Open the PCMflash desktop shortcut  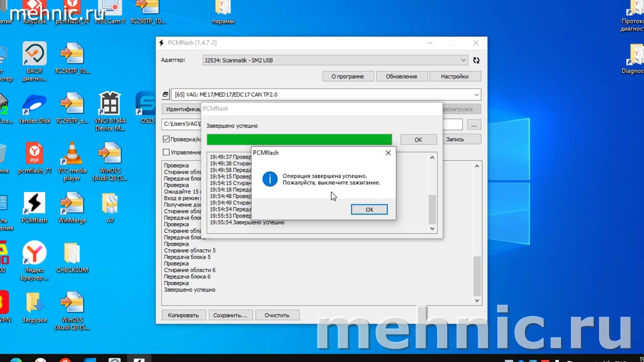pos(35,208)
